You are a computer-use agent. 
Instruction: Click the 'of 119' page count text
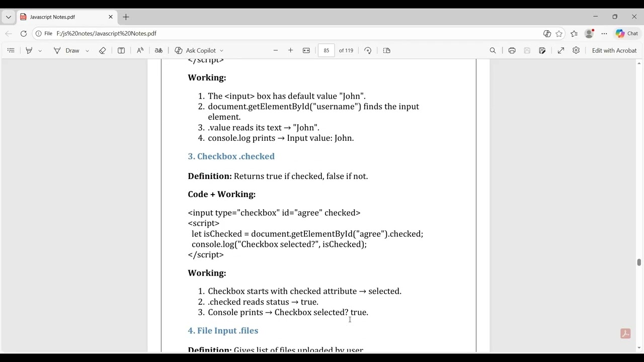click(x=346, y=50)
